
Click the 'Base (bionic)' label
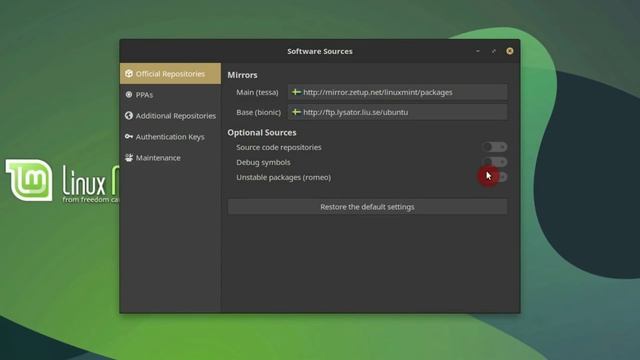point(258,112)
